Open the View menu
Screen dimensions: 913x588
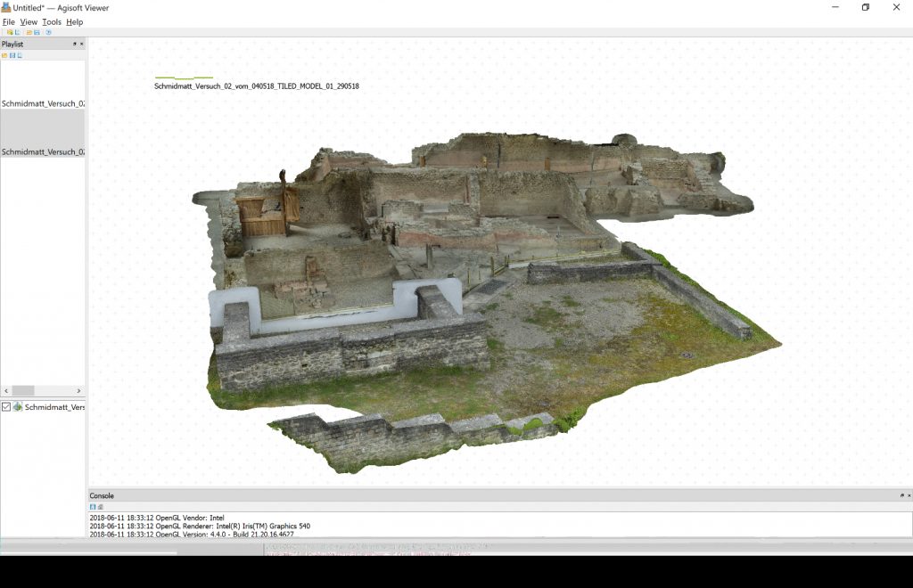click(29, 21)
